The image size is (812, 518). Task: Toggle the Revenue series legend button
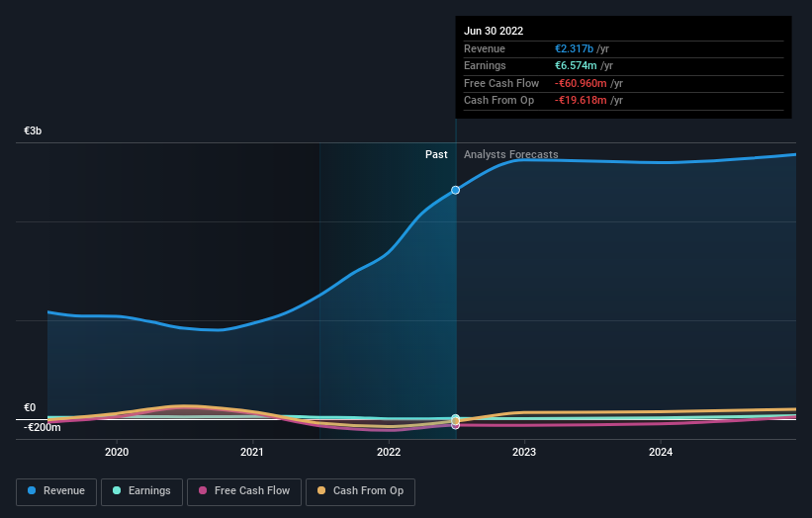tap(56, 491)
